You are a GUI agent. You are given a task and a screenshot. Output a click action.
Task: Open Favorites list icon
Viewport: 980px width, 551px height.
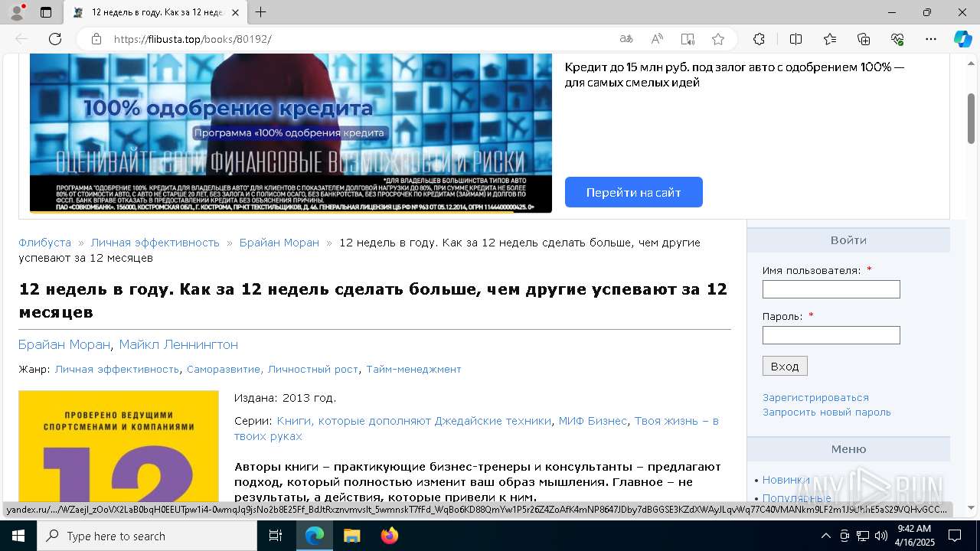tap(830, 39)
